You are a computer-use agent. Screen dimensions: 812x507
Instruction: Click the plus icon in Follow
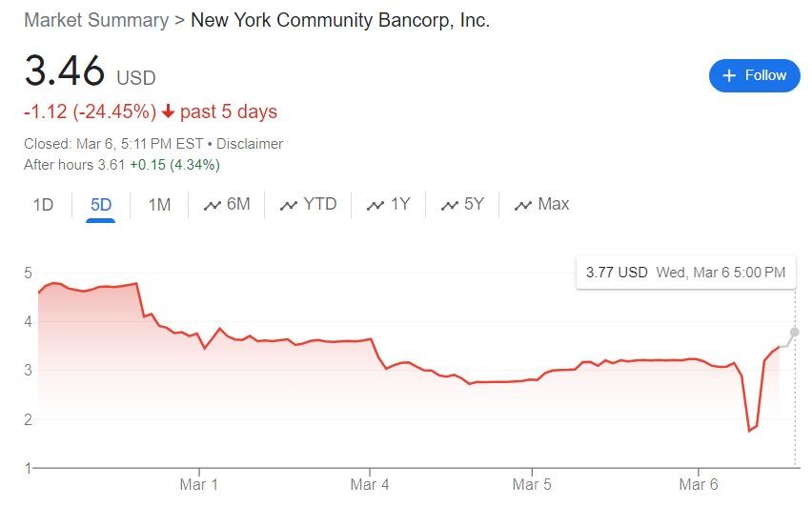(730, 75)
